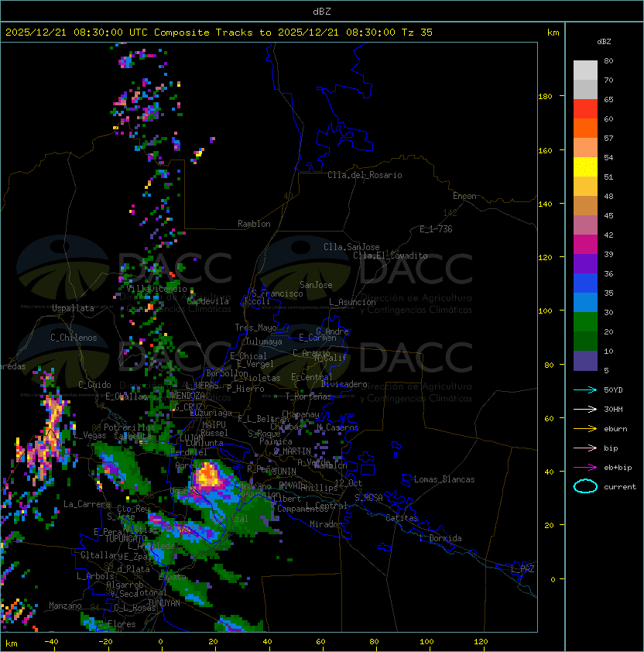Image resolution: width=644 pixels, height=652 pixels.
Task: Select the bright yellow 51-54 dBZ swatch
Action: tap(585, 167)
